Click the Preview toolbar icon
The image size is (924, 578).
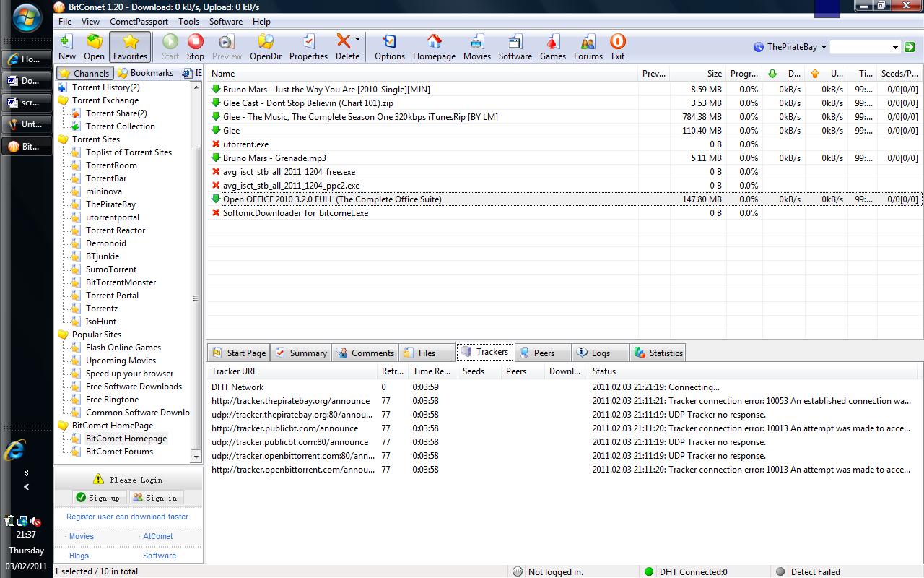(x=227, y=47)
